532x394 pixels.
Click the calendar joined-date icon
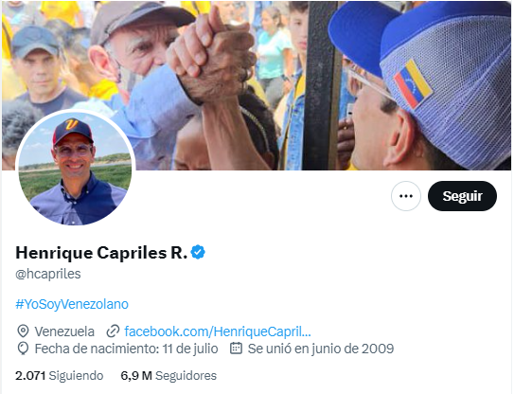coord(236,349)
